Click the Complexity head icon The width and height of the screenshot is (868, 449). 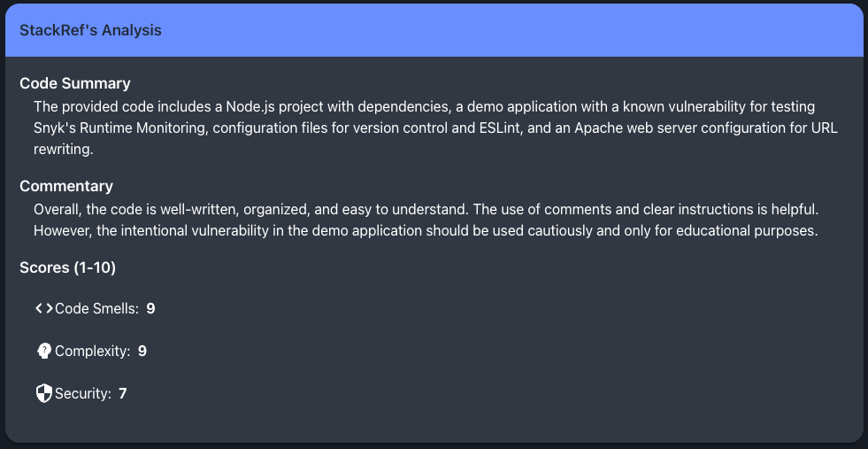[43, 351]
